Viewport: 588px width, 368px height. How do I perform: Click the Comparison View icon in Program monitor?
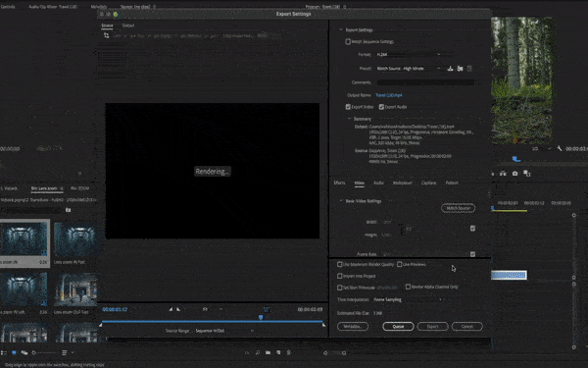click(x=527, y=174)
